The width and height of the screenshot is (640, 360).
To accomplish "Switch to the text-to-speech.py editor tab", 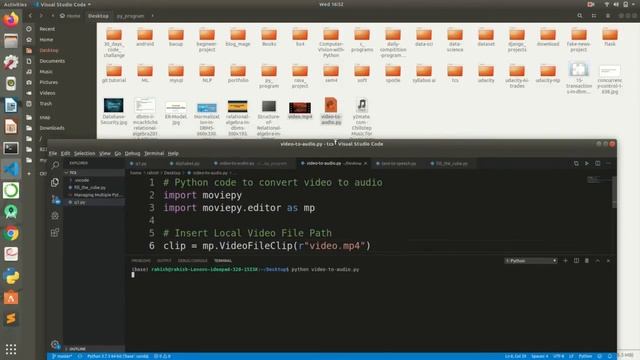I will coord(398,163).
